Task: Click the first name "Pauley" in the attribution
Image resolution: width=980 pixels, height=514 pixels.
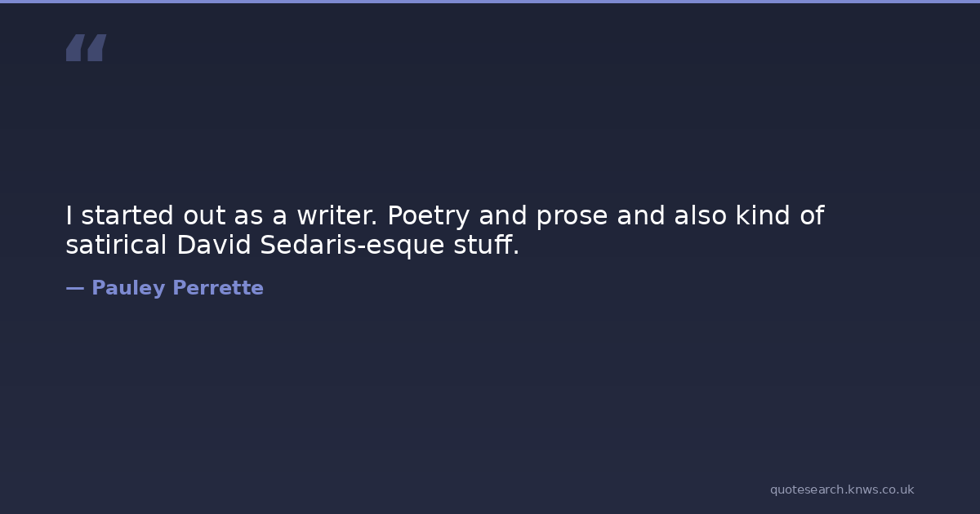Action: [128, 288]
